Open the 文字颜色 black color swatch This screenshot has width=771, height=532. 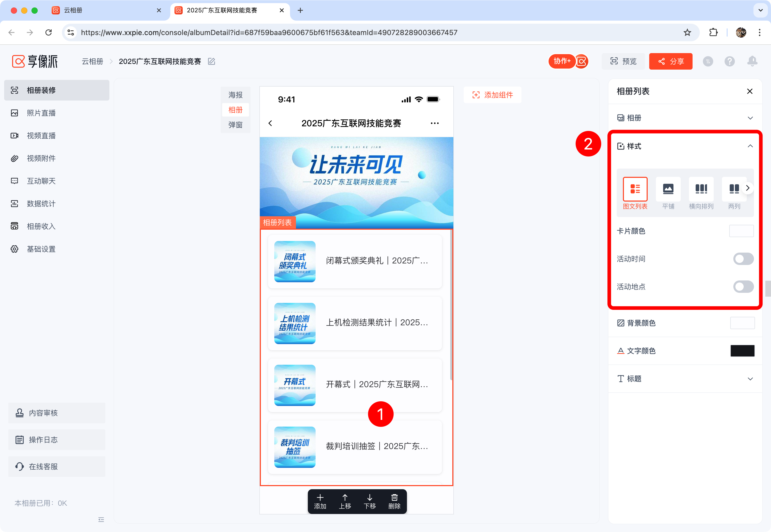click(742, 351)
